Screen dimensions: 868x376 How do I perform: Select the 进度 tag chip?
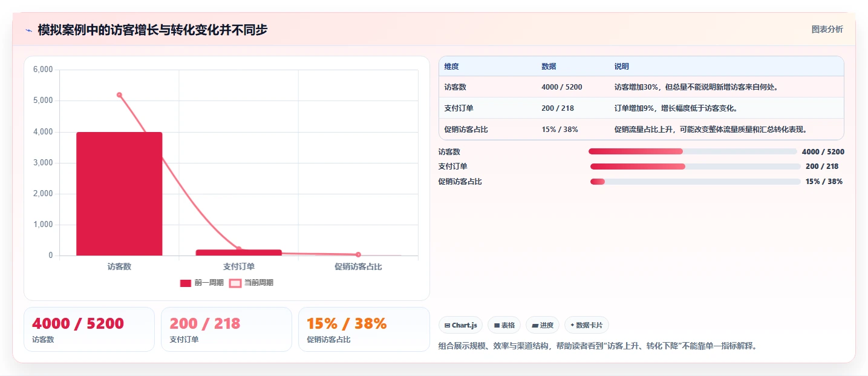[x=543, y=325]
